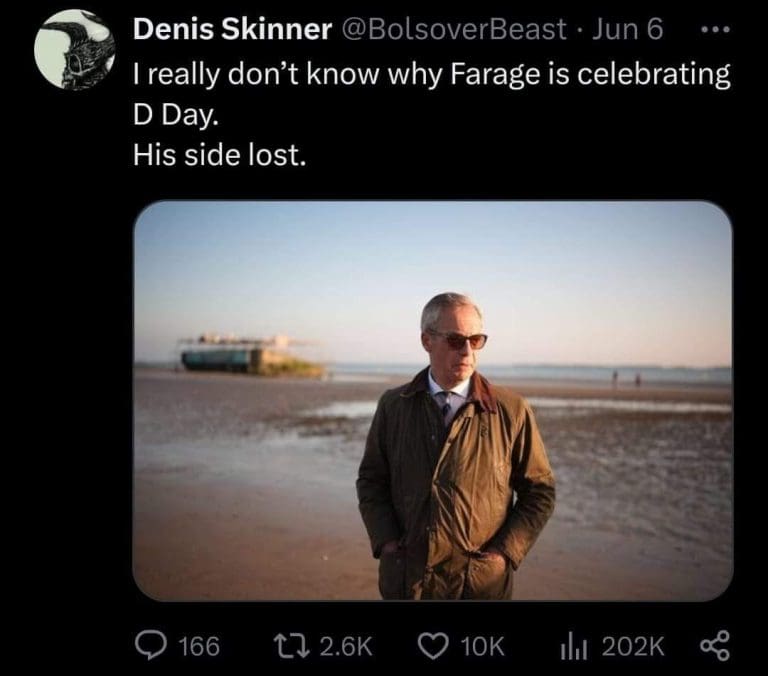
Task: Click the Denis Skinner display name
Action: point(232,30)
